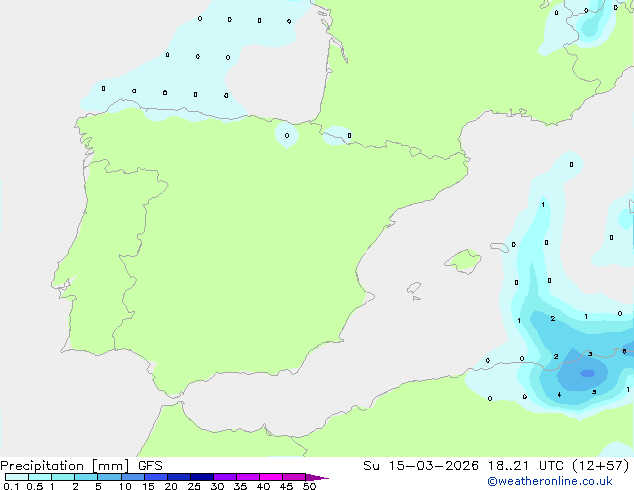Screen dimensions: 634x490
Task: Click the 'Precipitation [mm]' title text
Action: pyautogui.click(x=65, y=466)
